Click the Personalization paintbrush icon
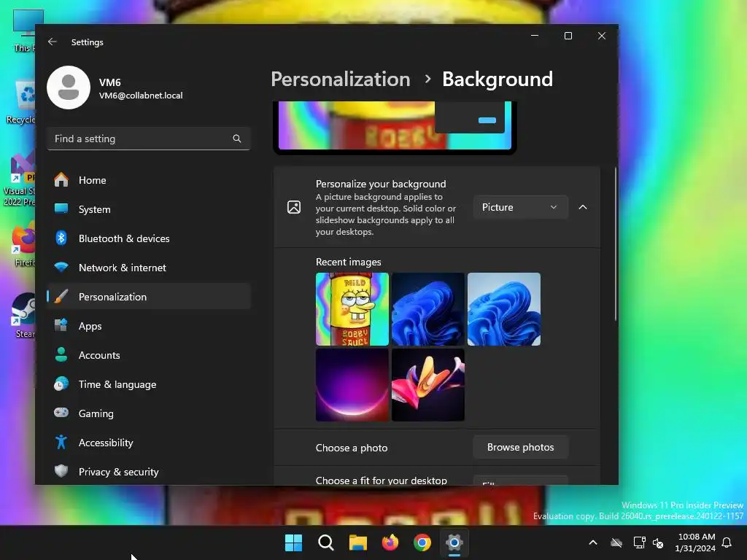Image resolution: width=747 pixels, height=560 pixels. coord(61,296)
